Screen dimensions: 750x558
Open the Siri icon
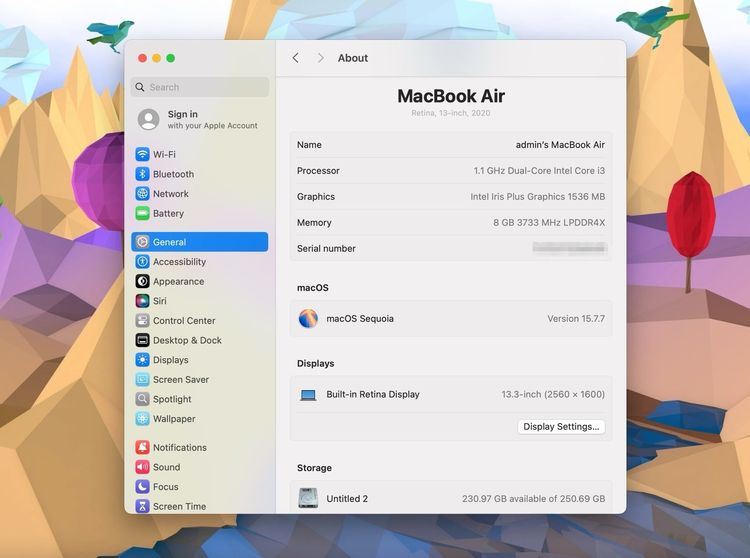[142, 301]
